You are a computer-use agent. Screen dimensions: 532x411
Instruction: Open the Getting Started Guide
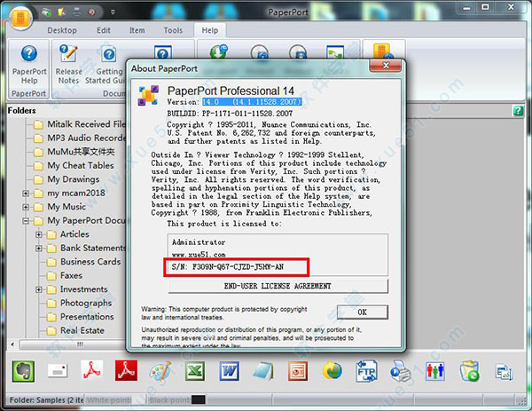tap(110, 60)
